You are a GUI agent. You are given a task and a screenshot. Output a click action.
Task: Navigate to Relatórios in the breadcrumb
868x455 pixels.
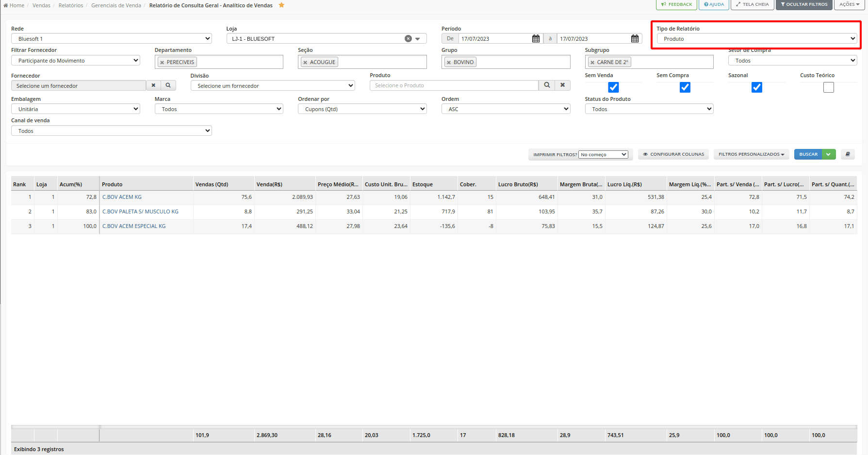(71, 5)
